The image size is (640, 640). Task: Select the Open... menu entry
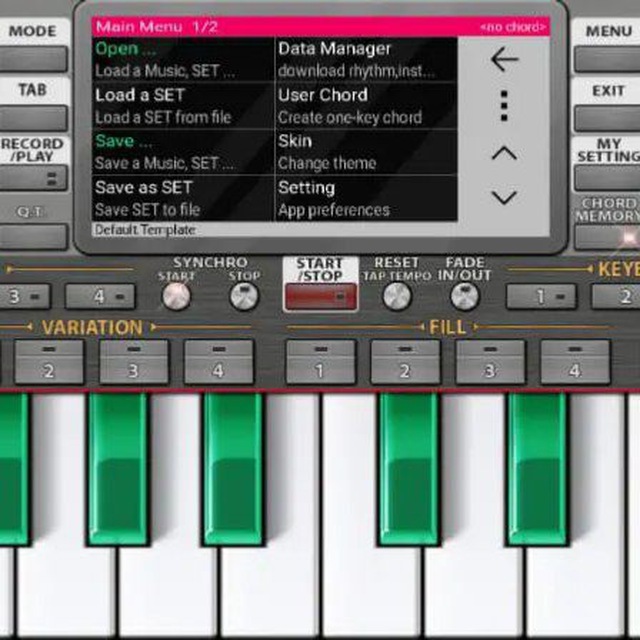(183, 60)
